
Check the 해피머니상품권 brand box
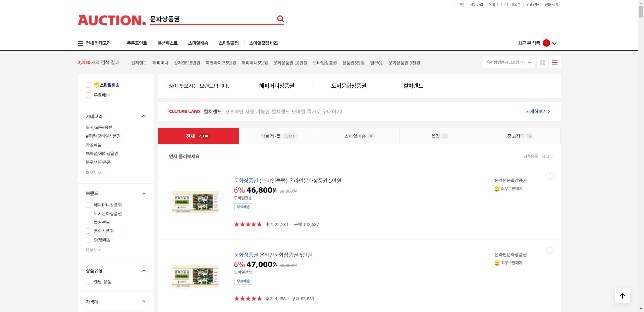[x=89, y=205]
